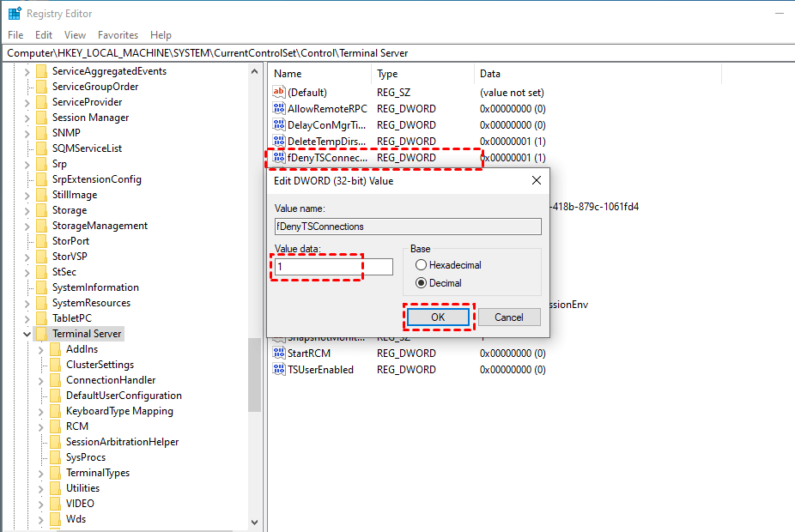Click the RCM folder icon
The height and width of the screenshot is (532, 795).
[56, 426]
